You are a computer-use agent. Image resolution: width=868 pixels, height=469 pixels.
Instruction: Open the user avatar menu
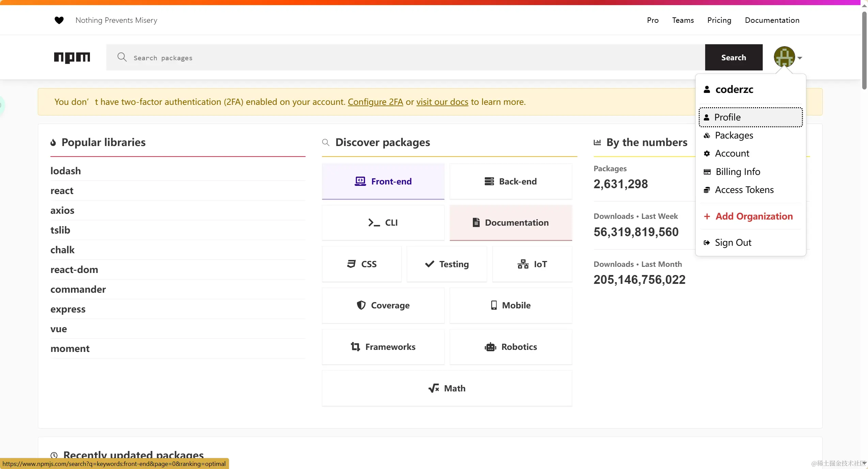[784, 57]
